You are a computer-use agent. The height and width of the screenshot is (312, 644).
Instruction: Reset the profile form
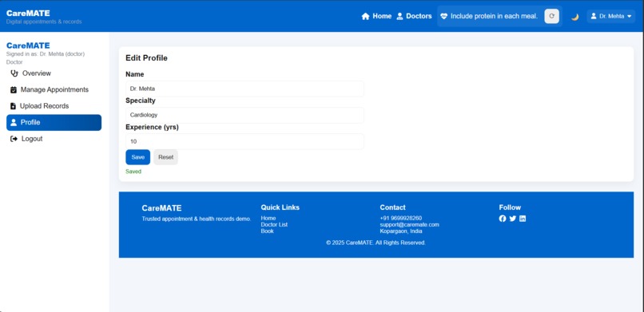[x=166, y=157]
